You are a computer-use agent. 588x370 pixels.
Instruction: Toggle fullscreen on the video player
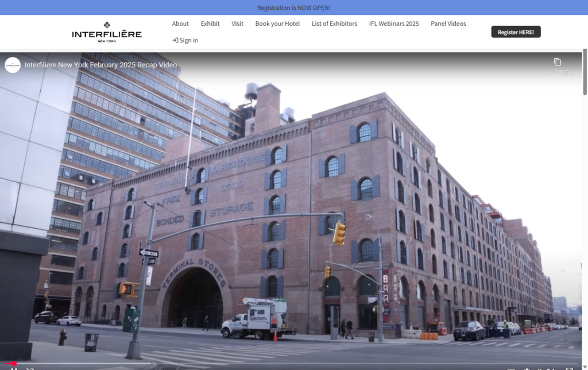click(569, 368)
